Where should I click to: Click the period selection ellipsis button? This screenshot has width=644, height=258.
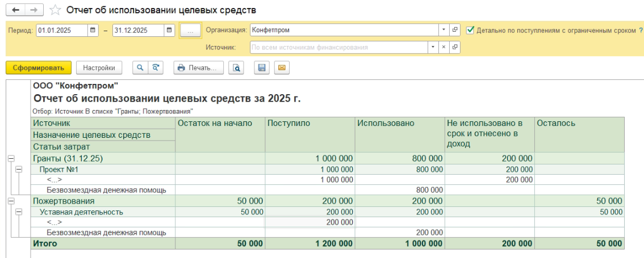pos(190,31)
